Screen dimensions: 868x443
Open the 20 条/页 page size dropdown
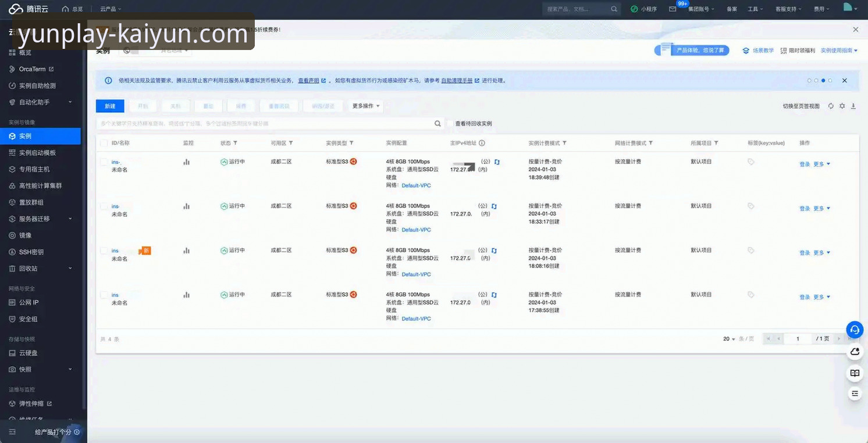pyautogui.click(x=730, y=339)
